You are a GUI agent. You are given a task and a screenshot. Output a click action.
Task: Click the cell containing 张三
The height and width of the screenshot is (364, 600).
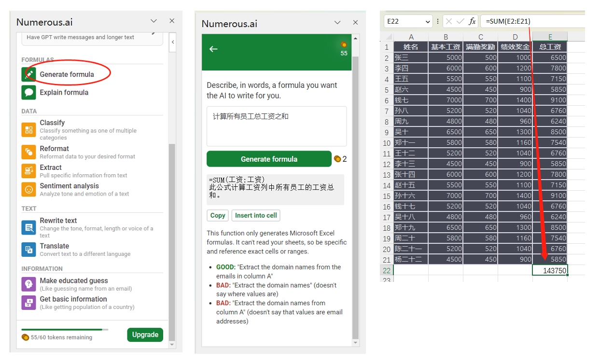pos(411,57)
